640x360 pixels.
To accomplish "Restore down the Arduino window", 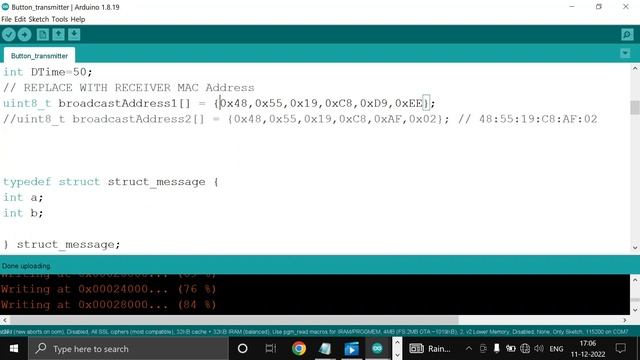I will point(599,7).
